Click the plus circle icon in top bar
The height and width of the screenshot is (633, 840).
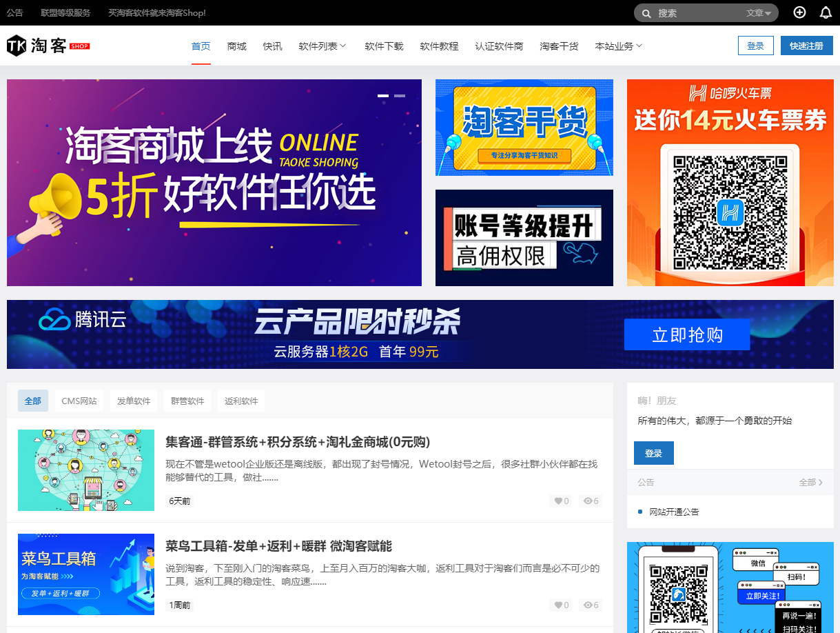click(799, 12)
